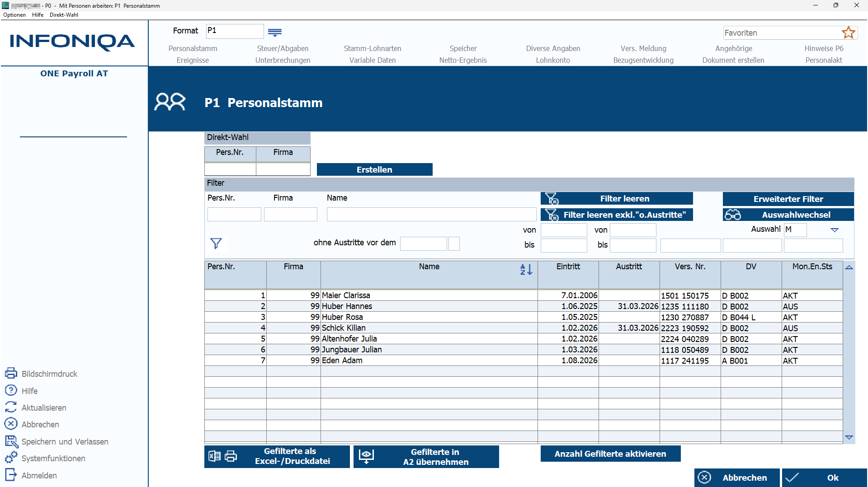This screenshot has height=487, width=868.
Task: Select the row Huber Rosa
Action: (x=524, y=317)
